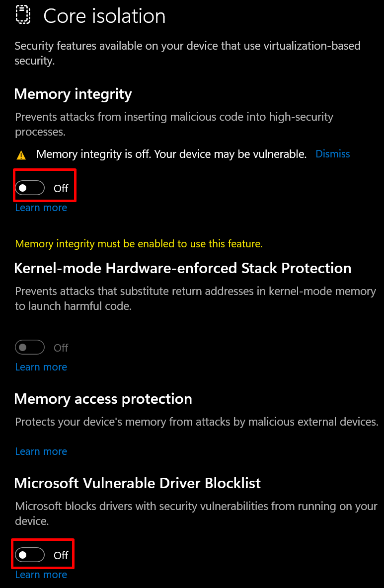Click the yellow warning triangle icon
The width and height of the screenshot is (384, 588).
[21, 155]
